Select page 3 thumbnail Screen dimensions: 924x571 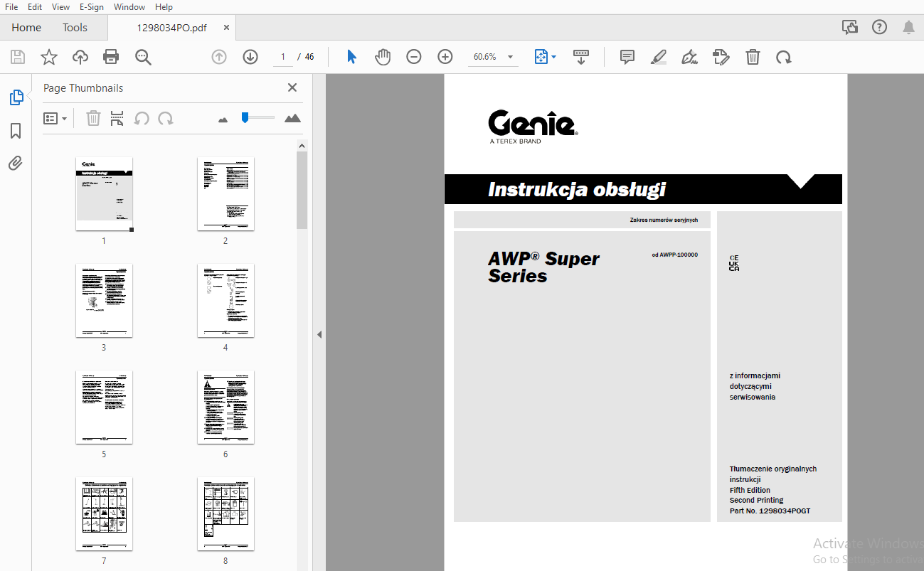tap(104, 300)
